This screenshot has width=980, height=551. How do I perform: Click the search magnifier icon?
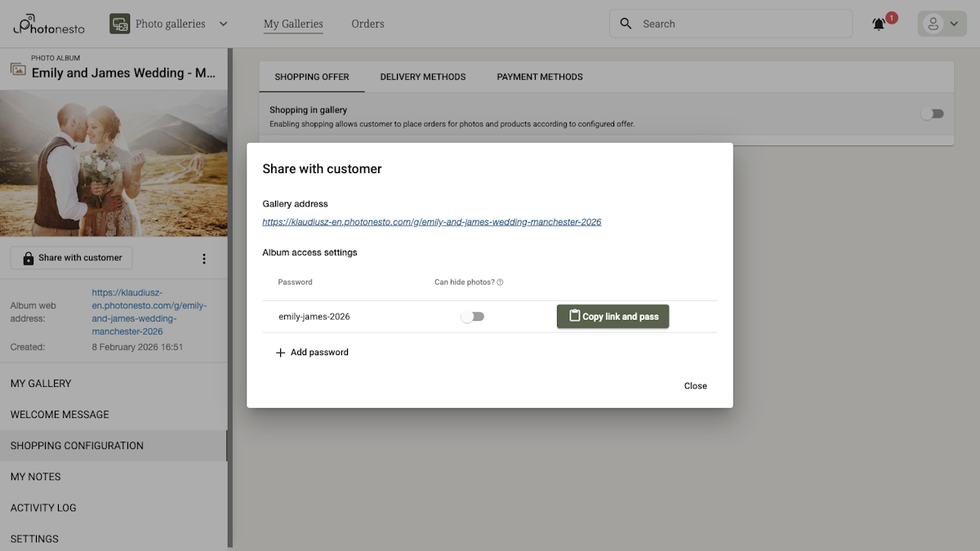[625, 24]
